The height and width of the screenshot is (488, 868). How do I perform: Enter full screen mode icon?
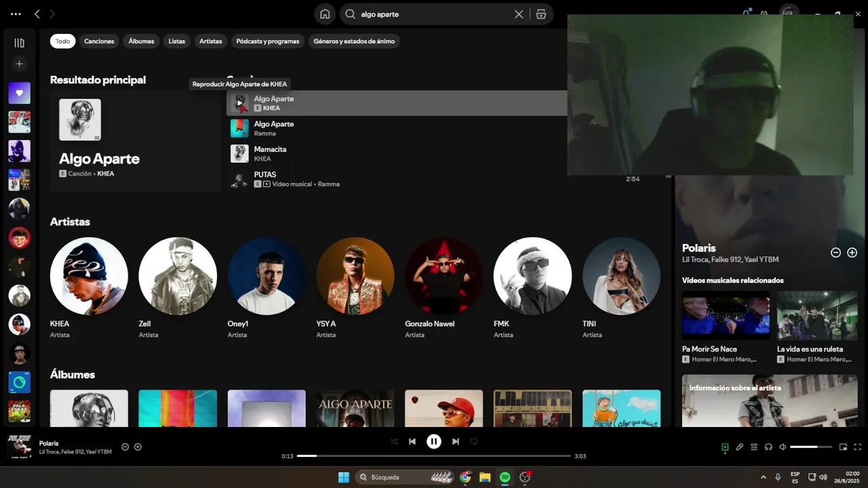click(x=857, y=447)
